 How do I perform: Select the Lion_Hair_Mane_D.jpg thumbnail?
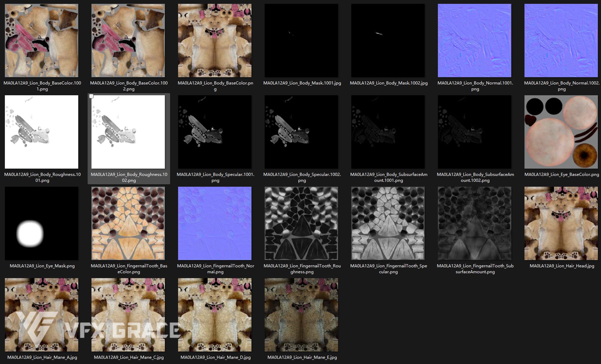click(x=215, y=315)
